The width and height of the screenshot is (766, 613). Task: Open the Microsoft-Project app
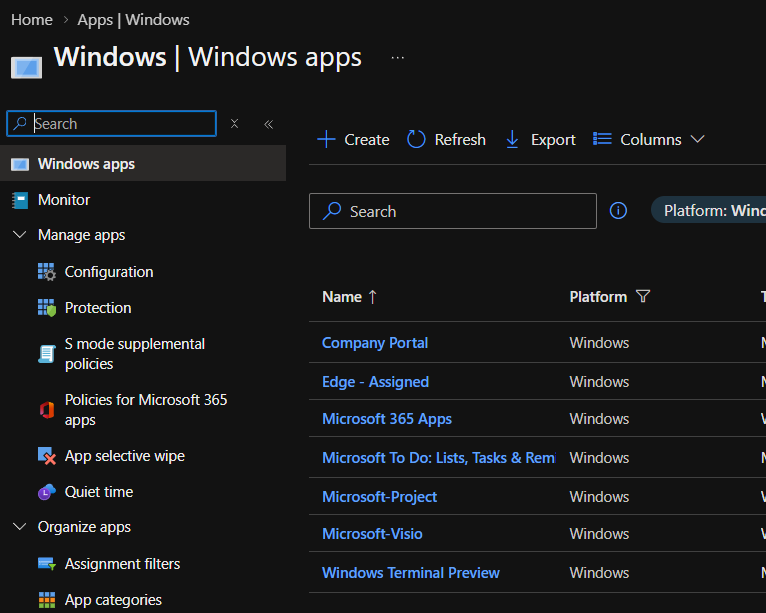point(380,497)
